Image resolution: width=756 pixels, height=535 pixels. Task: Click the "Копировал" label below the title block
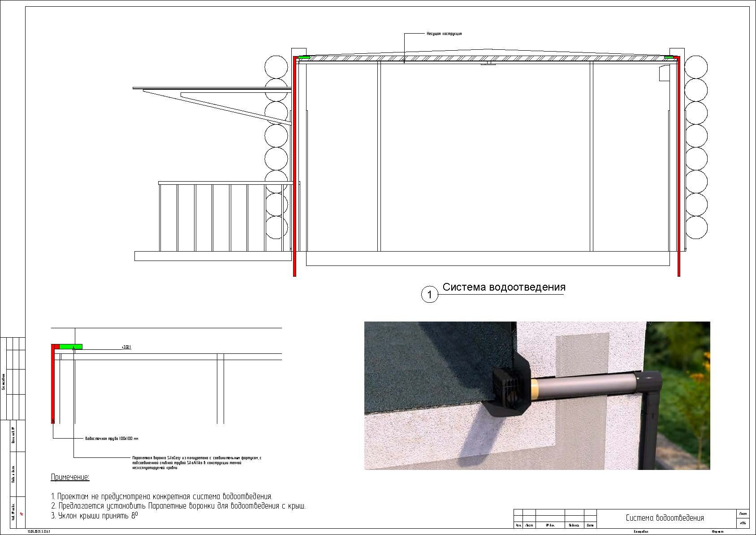[641, 531]
